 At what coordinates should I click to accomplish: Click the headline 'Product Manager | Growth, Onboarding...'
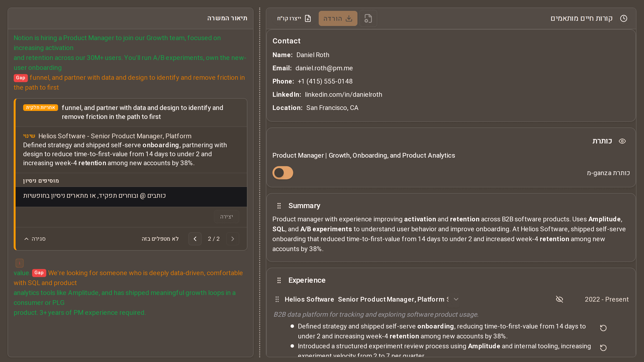click(x=364, y=155)
